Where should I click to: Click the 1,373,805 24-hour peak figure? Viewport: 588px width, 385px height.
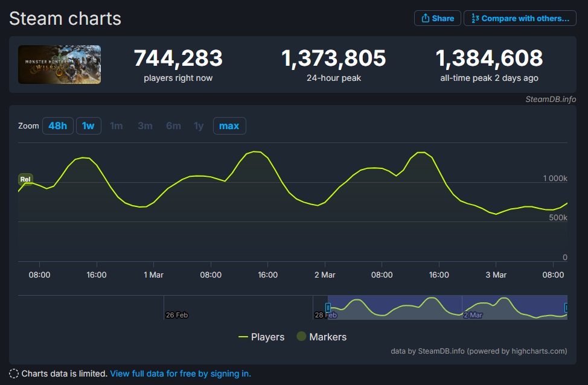[x=334, y=59]
